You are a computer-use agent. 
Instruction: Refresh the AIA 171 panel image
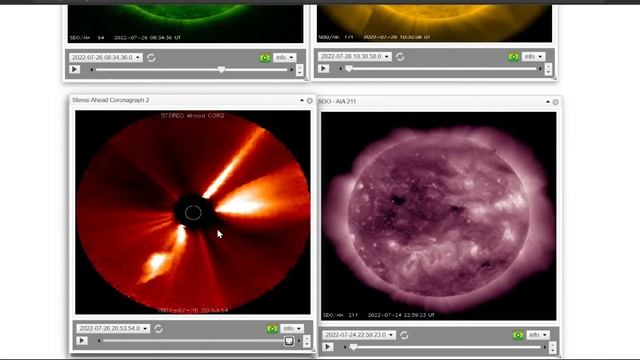click(400, 57)
